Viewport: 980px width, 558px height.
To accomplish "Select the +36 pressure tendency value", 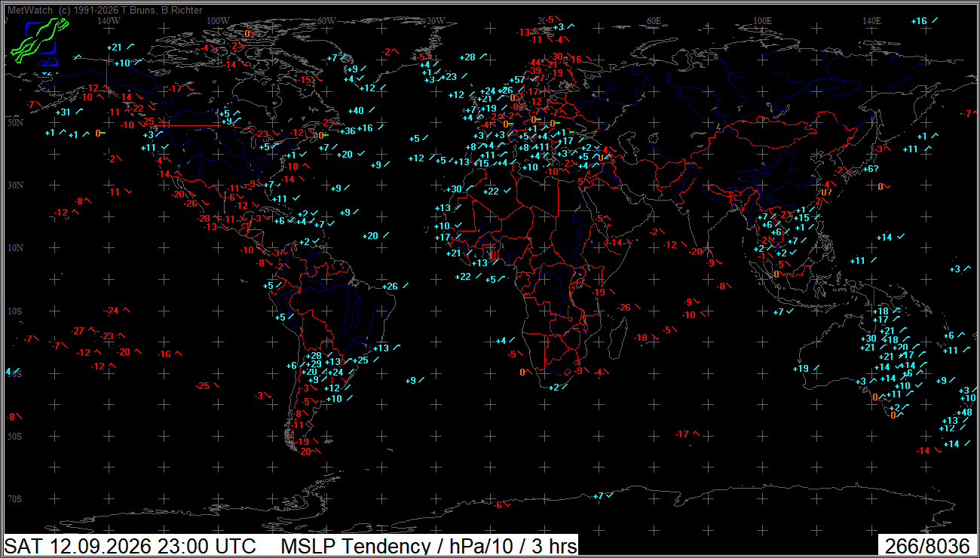I will pyautogui.click(x=348, y=131).
